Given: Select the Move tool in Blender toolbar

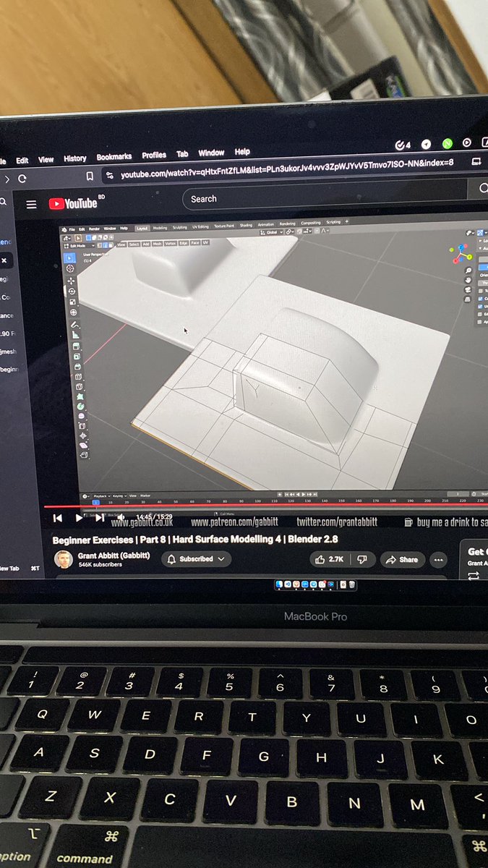Looking at the screenshot, I should pos(72,281).
